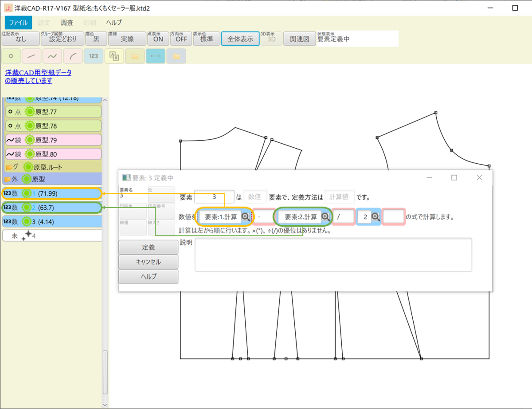Click green gear icon of element 2 (63.7)
This screenshot has width=532, height=409.
pos(27,207)
